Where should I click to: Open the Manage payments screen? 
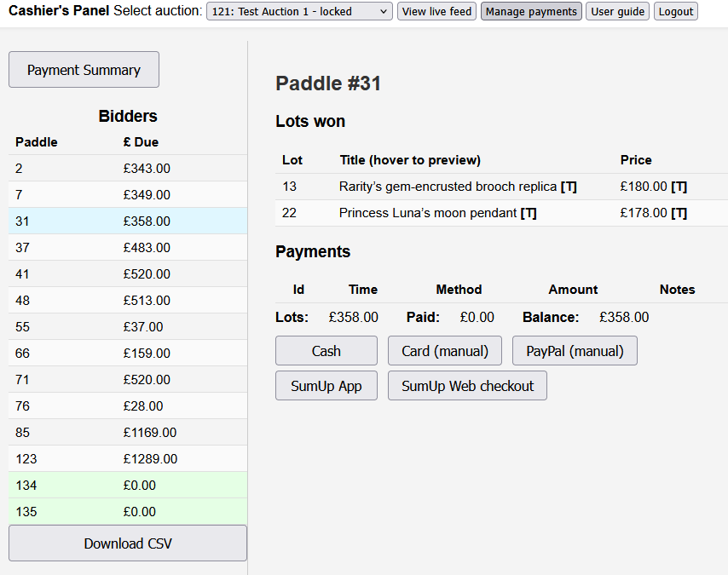(x=531, y=11)
